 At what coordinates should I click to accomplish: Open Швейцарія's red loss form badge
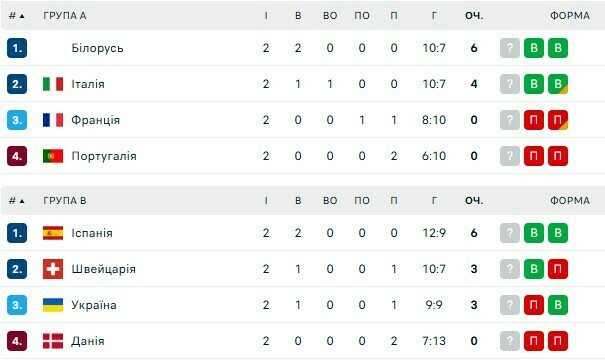pyautogui.click(x=558, y=269)
